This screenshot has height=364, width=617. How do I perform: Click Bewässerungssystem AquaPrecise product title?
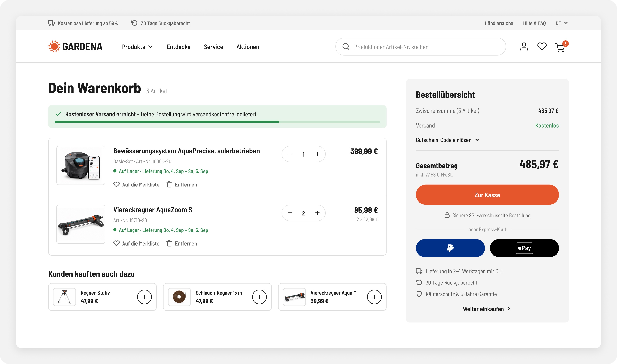[x=186, y=151]
